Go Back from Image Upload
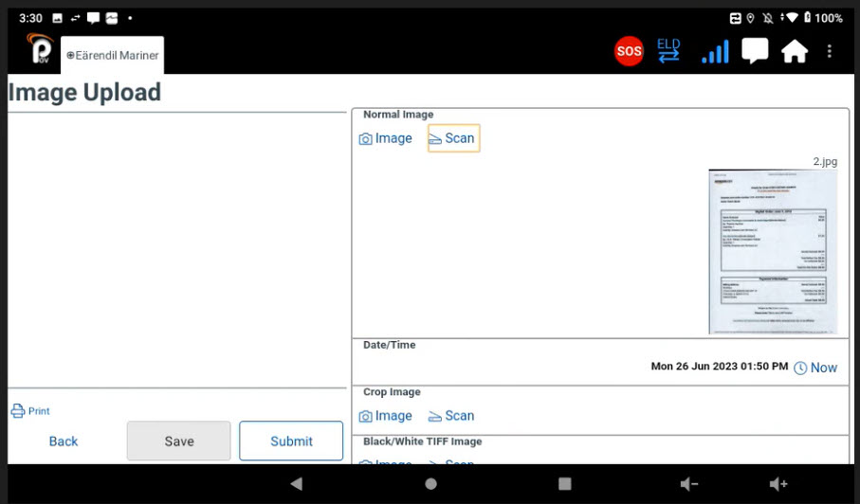Image resolution: width=860 pixels, height=504 pixels. [x=64, y=441]
